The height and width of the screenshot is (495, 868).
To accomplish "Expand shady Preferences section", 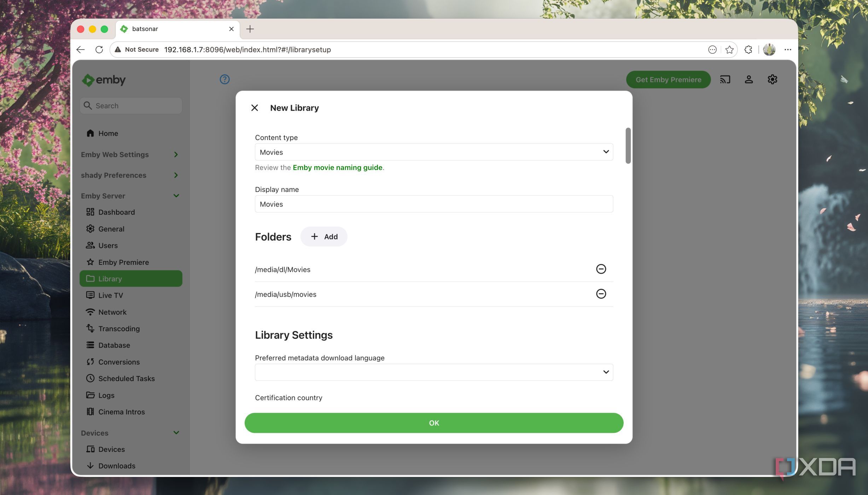I will [x=130, y=175].
